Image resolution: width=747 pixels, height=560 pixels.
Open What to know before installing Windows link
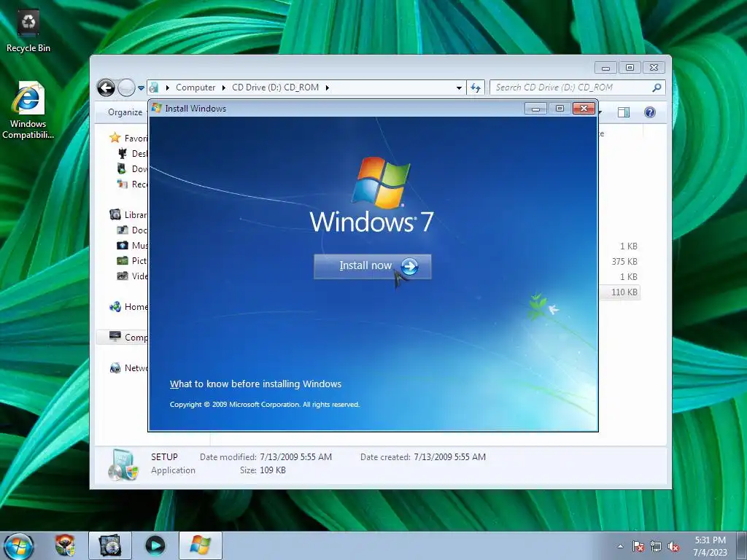click(255, 384)
